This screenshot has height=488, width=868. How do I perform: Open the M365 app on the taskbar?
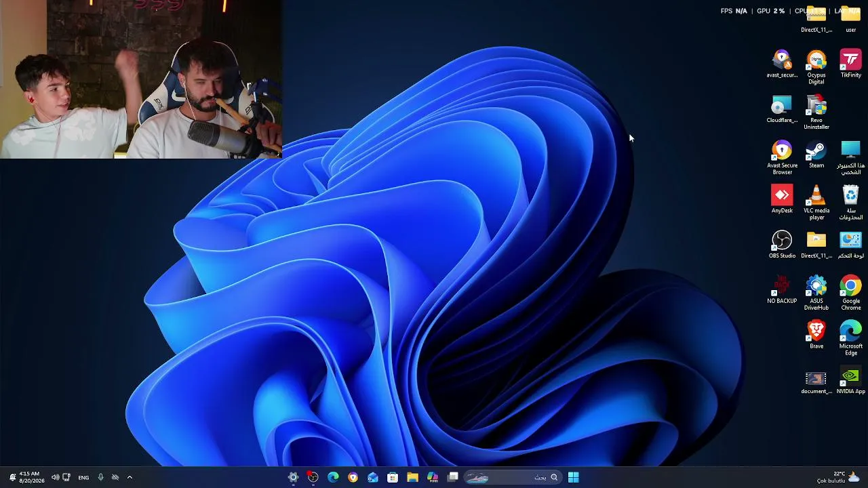coord(433,477)
